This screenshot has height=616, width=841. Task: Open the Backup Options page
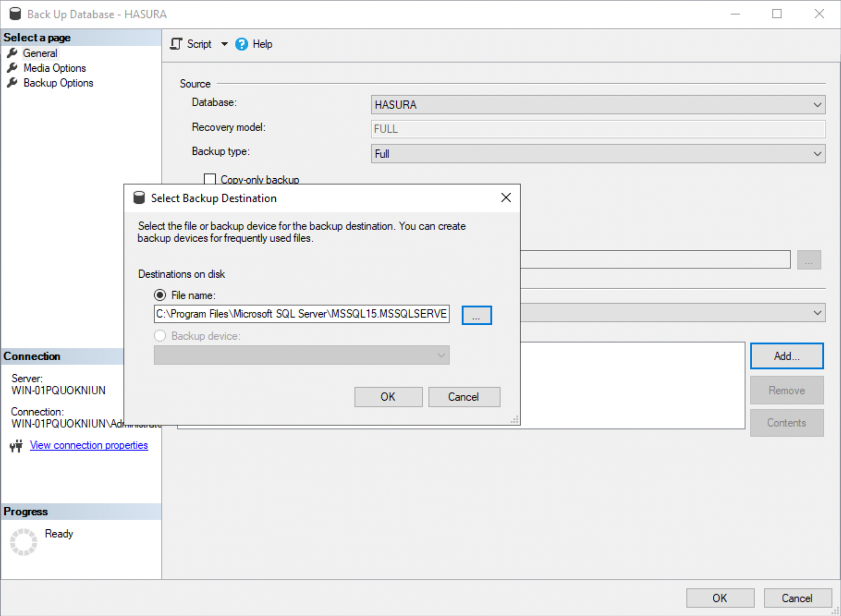(x=58, y=83)
